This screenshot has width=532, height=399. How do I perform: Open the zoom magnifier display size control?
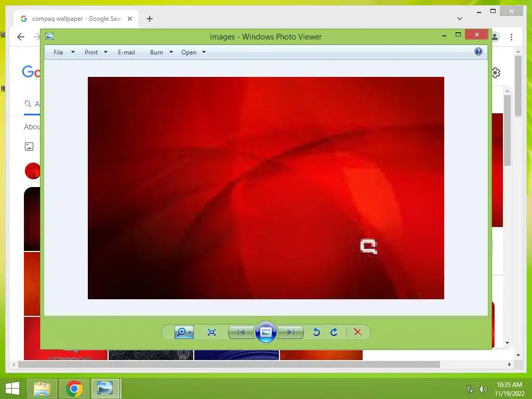184,332
